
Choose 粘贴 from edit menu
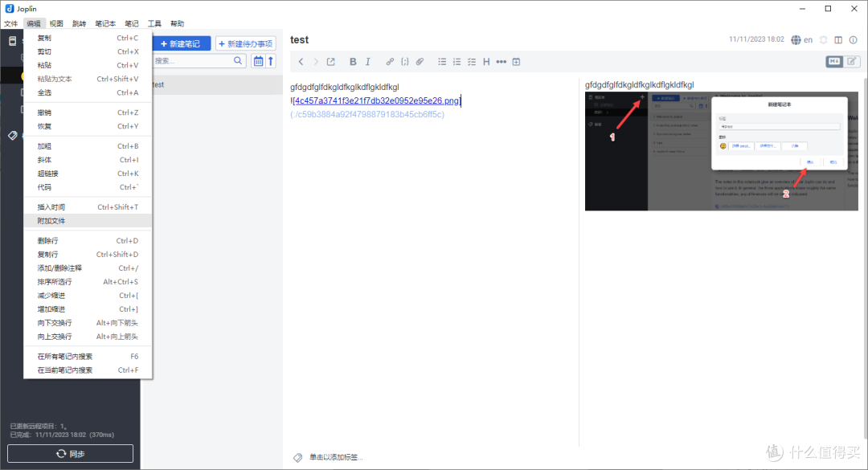click(88, 65)
